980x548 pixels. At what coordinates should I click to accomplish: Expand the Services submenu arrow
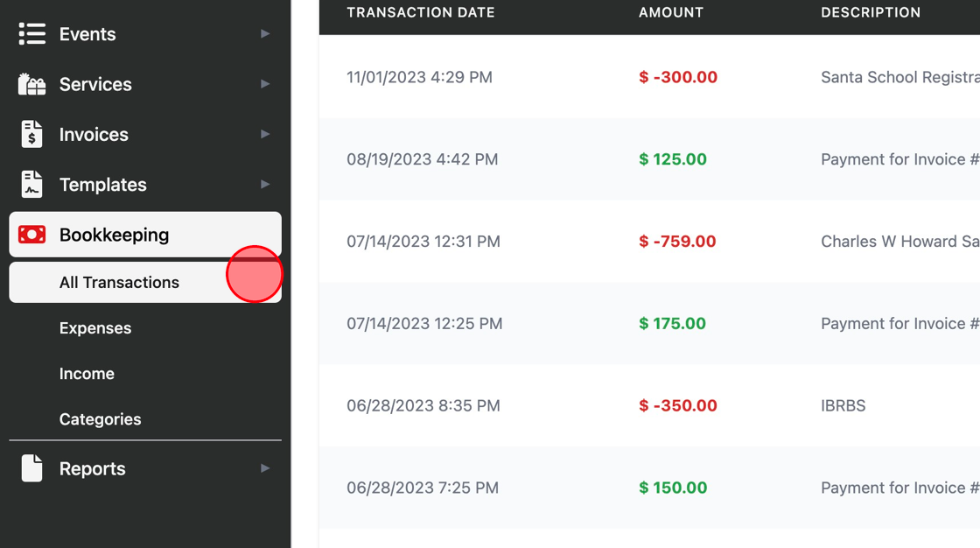[x=265, y=84]
